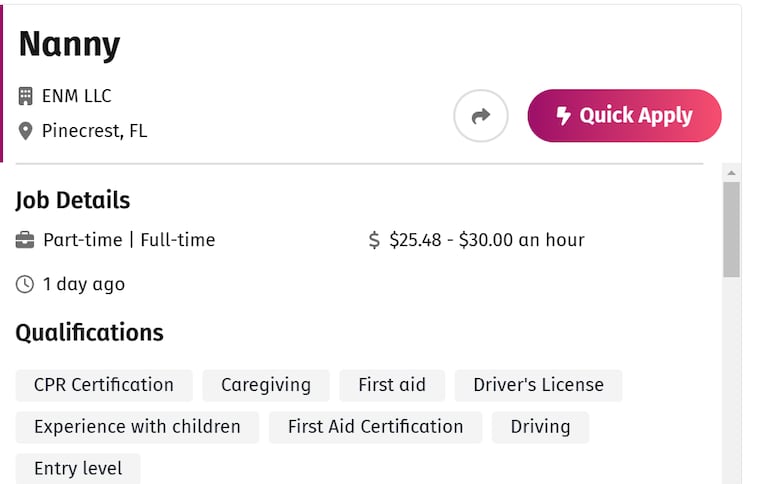This screenshot has height=484, width=773.
Task: Click the Nanny job title heading
Action: pos(70,45)
